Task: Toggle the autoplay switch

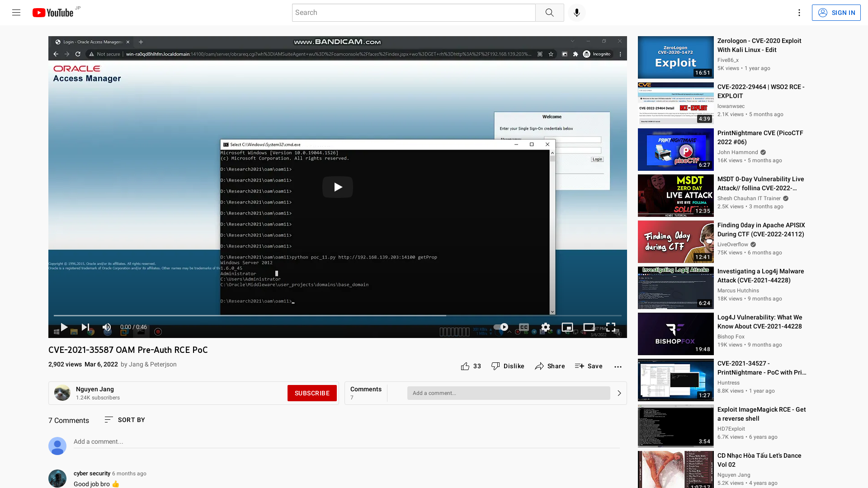Action: [500, 327]
